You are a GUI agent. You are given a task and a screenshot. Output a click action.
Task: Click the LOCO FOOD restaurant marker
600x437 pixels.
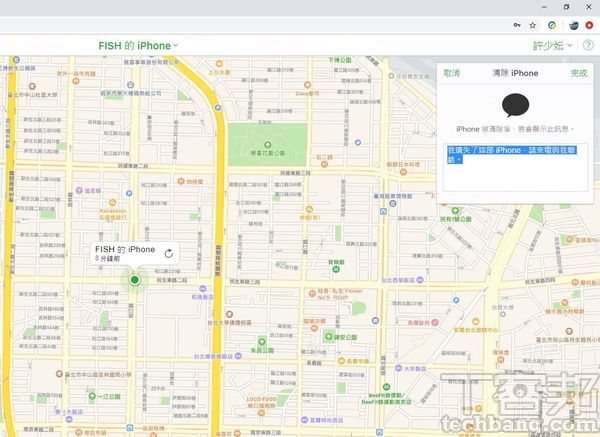(x=261, y=413)
